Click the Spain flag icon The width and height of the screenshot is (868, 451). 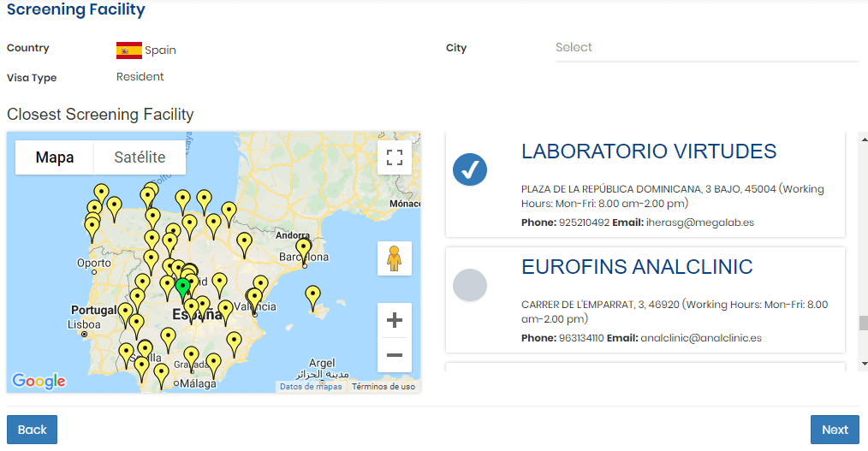[129, 50]
